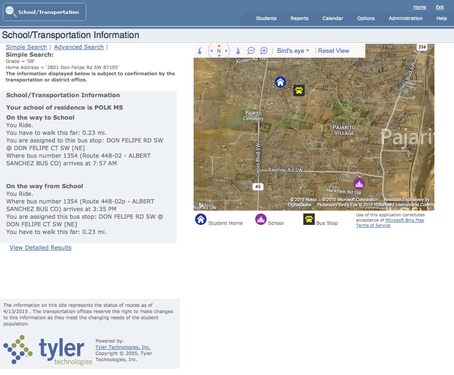Rotate the map clockwise with the right arrow
The width and height of the screenshot is (454, 375).
(x=238, y=51)
